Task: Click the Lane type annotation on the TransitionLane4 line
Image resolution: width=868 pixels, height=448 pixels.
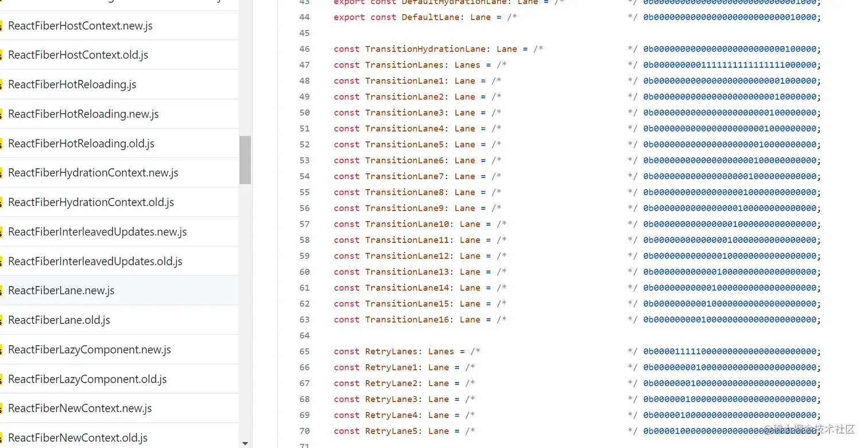Action: [465, 129]
